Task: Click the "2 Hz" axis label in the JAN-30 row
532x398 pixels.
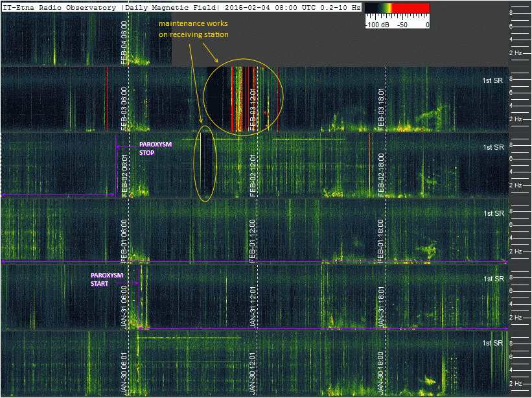Action: pos(515,383)
